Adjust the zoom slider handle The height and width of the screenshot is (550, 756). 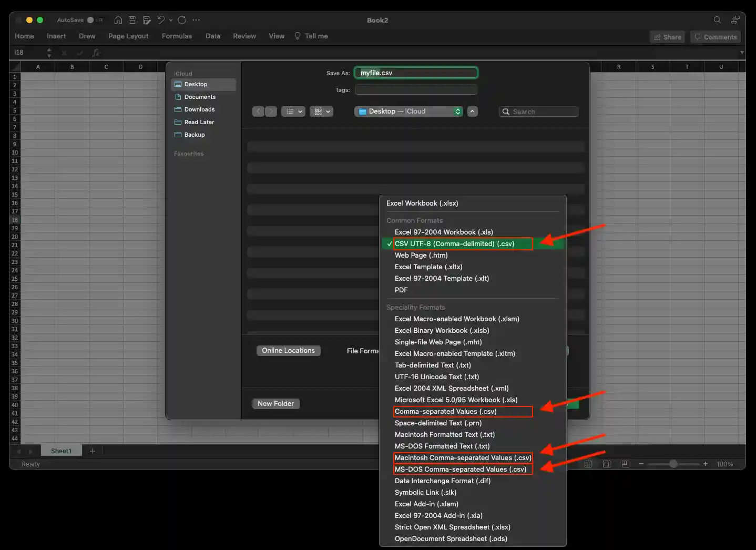(x=673, y=464)
